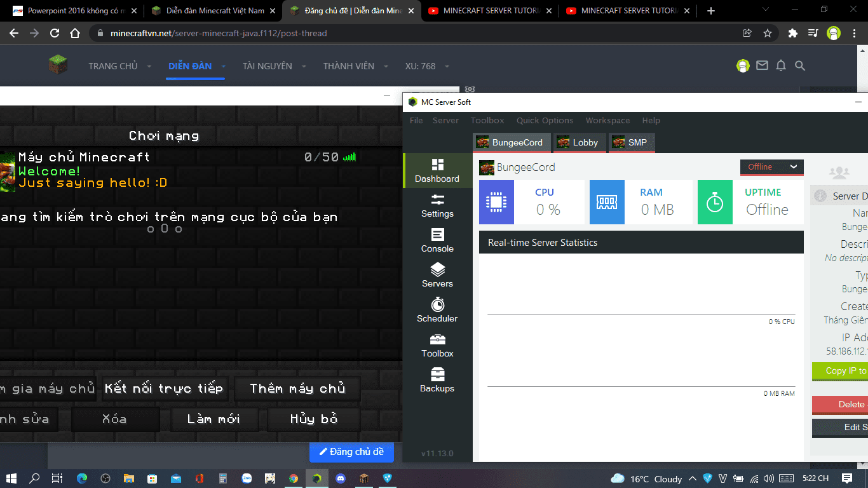Open the forum user avatar menu
Image resolution: width=868 pixels, height=488 pixels.
(743, 65)
